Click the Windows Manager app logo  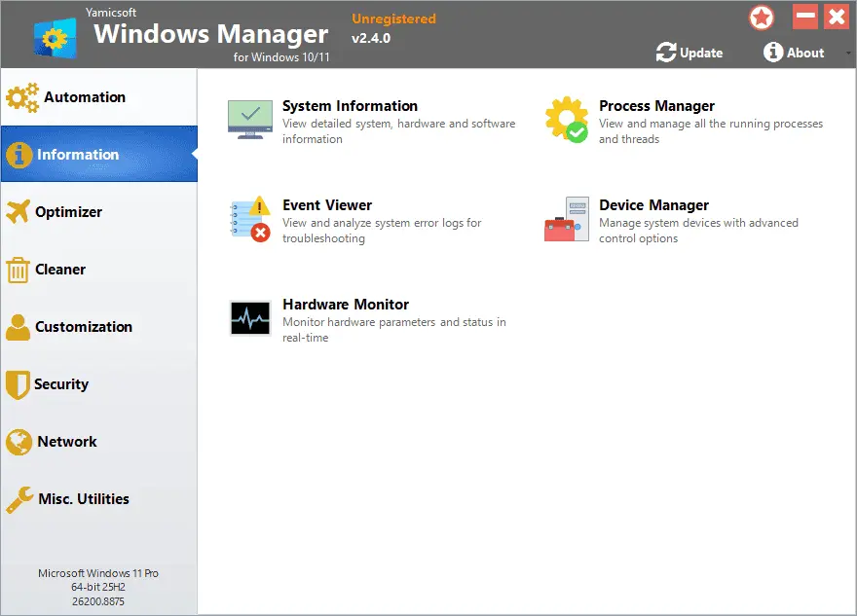pos(56,38)
